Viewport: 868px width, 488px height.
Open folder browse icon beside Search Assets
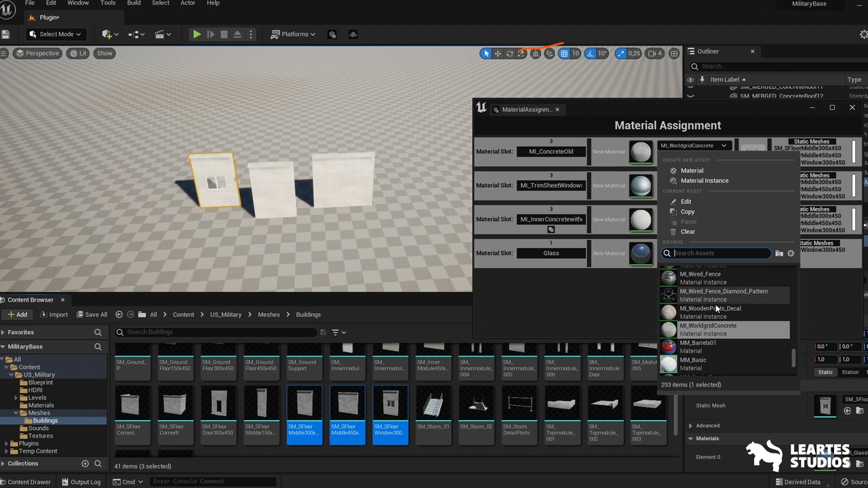[779, 253]
